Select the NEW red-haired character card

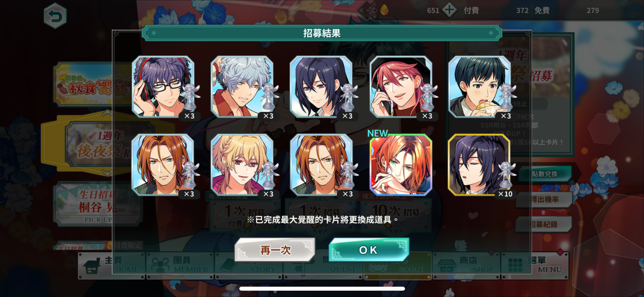(x=400, y=165)
